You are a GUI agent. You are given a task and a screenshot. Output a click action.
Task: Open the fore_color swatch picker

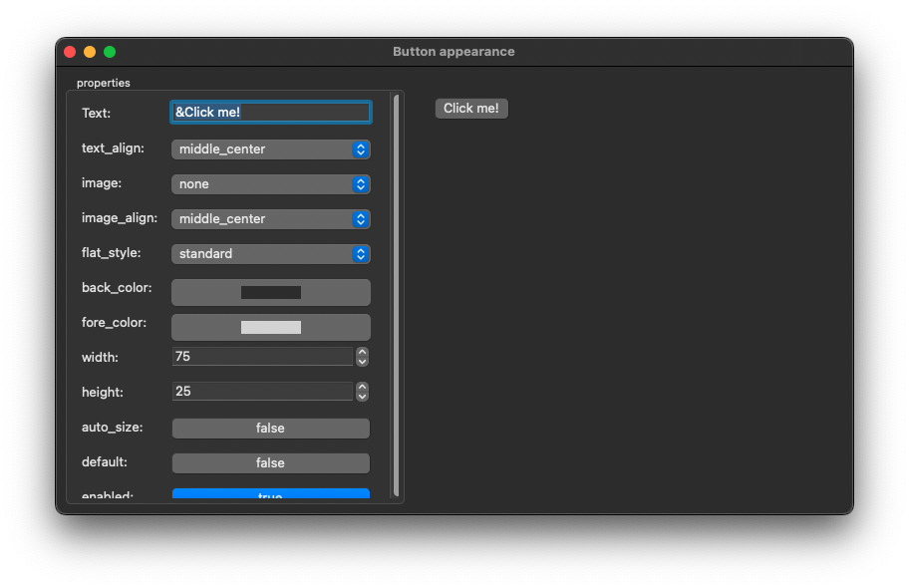(x=271, y=327)
